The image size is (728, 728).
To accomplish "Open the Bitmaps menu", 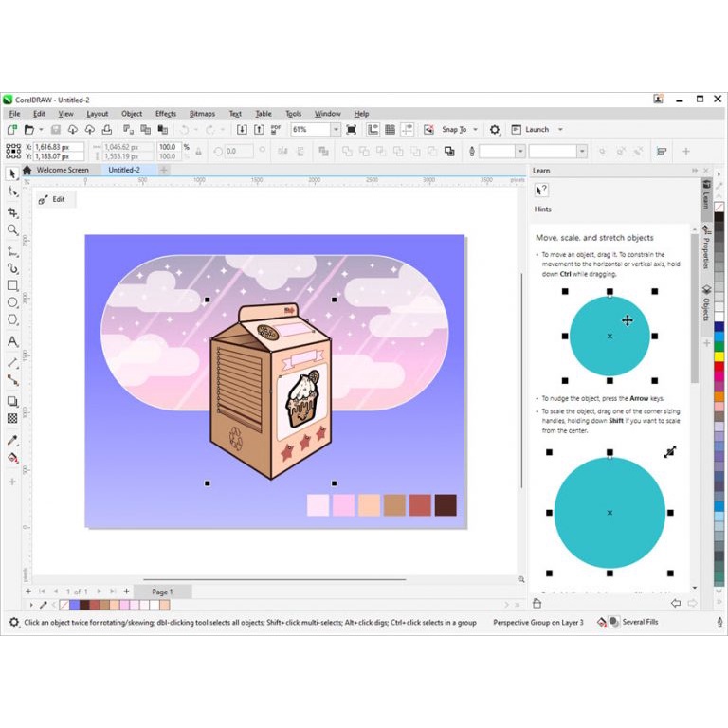I will tap(202, 114).
